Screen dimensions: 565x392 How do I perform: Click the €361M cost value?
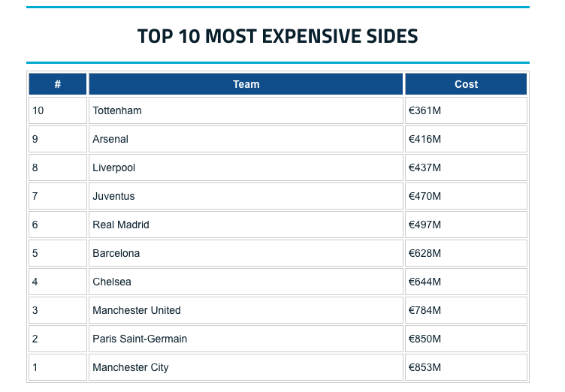click(425, 110)
